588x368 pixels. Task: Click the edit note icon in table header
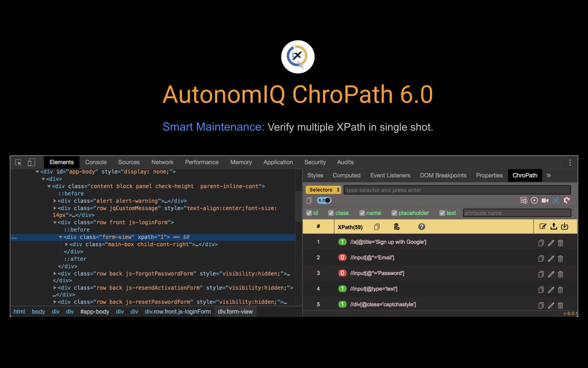pos(543,226)
